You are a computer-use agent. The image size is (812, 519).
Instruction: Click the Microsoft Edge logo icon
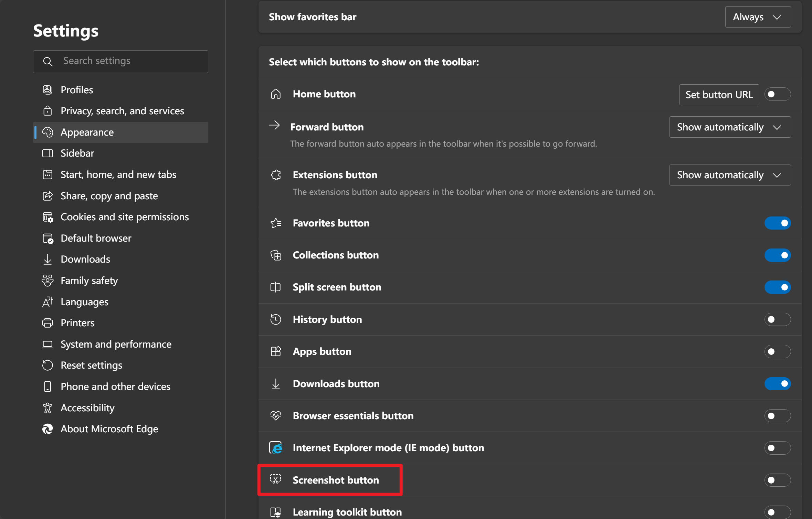coord(48,429)
